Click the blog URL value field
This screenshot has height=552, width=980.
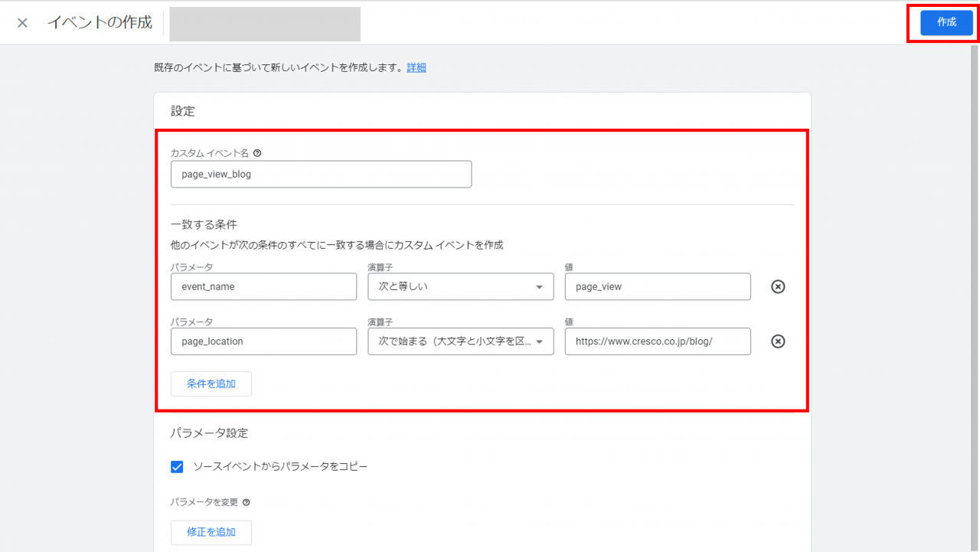pyautogui.click(x=658, y=341)
